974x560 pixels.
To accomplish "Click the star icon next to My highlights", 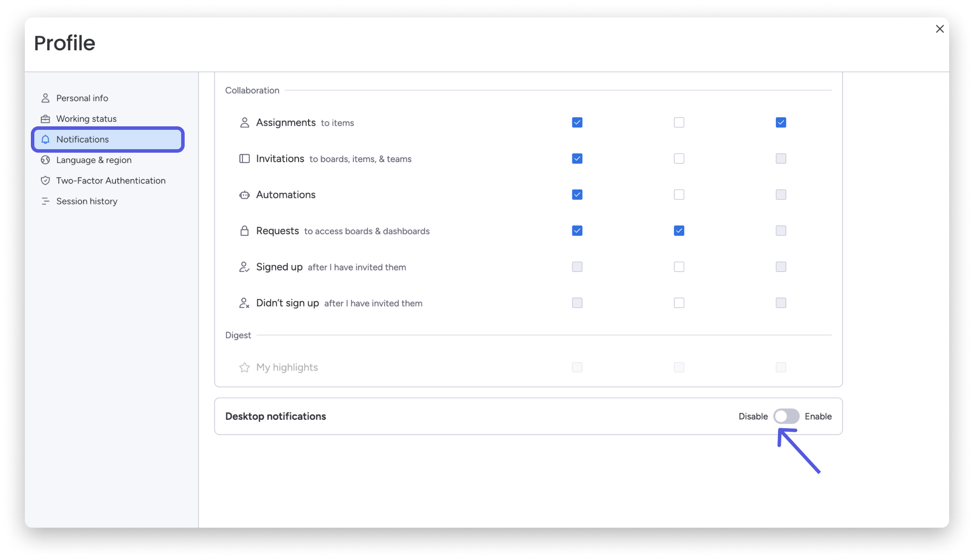I will pos(244,367).
